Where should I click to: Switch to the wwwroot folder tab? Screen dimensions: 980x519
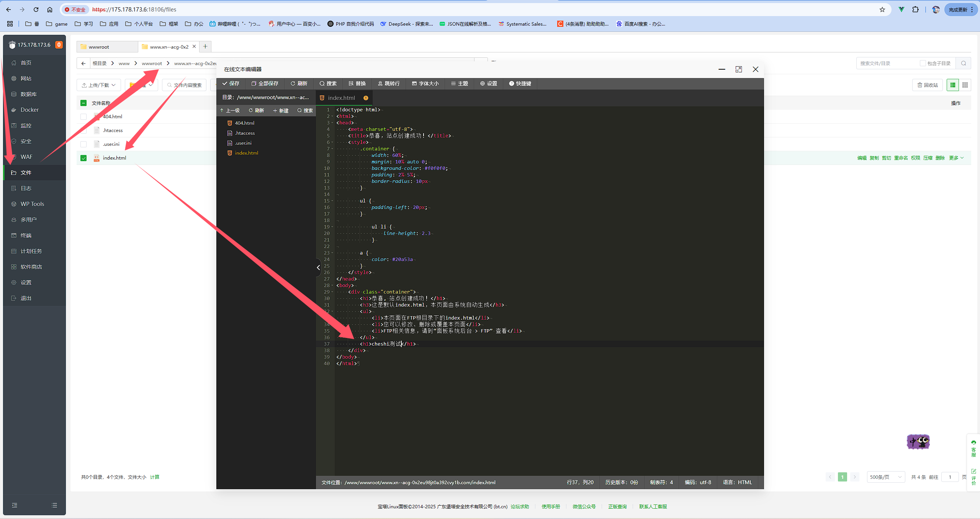point(99,47)
